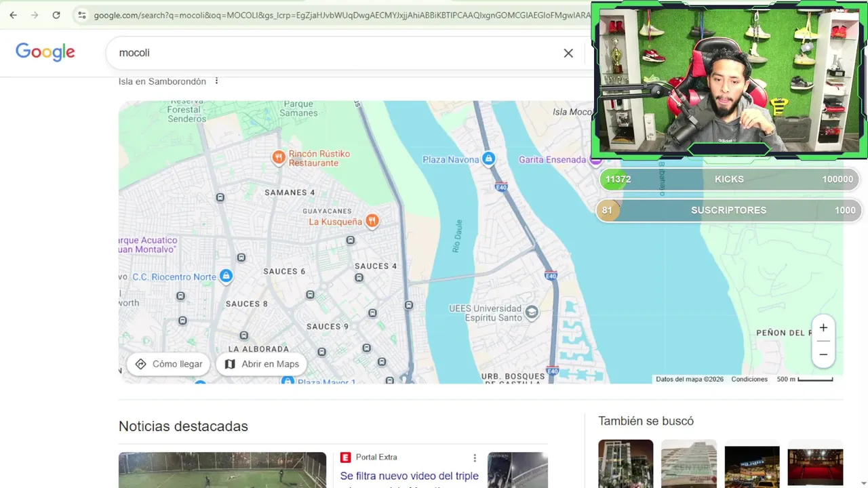Click the UEES Universidad Espíritu Santo pin

tap(532, 312)
